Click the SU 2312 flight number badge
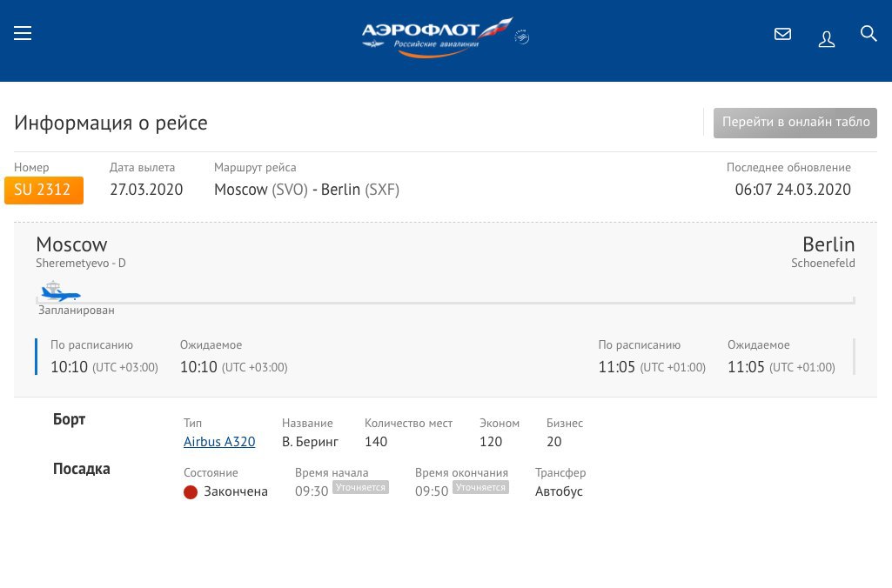Viewport: 892px width, 588px height. (44, 190)
